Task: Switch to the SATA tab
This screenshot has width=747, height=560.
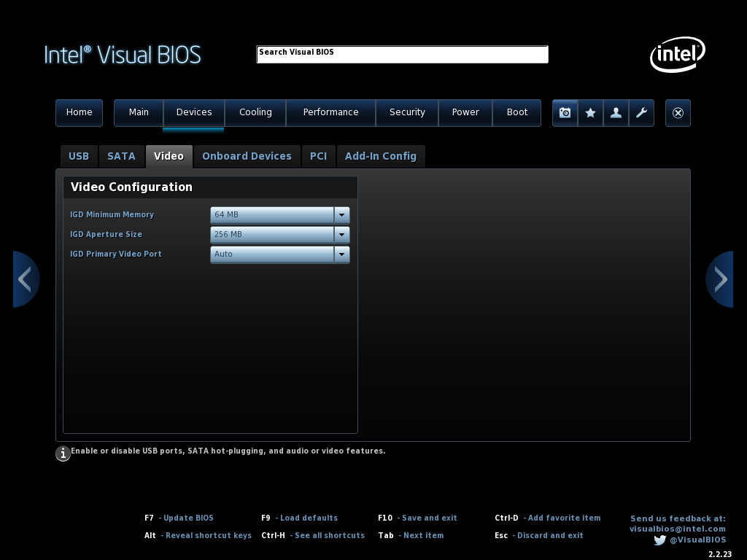Action: [121, 156]
